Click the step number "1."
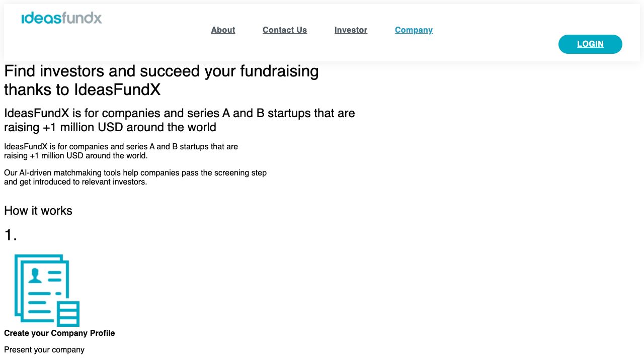Image resolution: width=644 pixels, height=362 pixels. (x=11, y=235)
